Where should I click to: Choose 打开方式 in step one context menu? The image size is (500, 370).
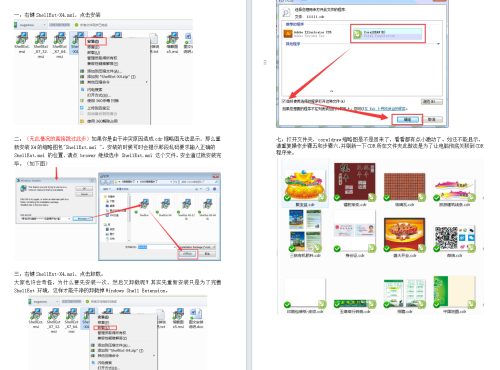[99, 95]
